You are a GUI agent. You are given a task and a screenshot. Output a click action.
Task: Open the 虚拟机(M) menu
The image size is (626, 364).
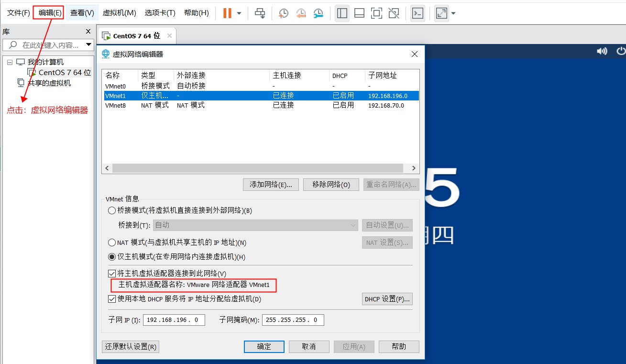(120, 13)
